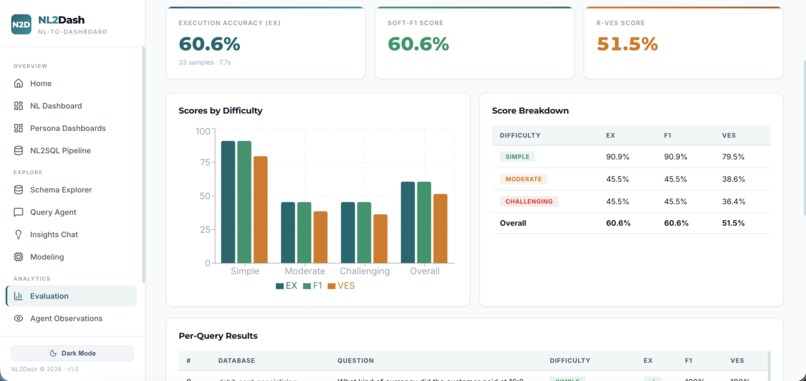This screenshot has width=806, height=381.
Task: Click the moon icon in Dark Mode button
Action: [x=53, y=353]
